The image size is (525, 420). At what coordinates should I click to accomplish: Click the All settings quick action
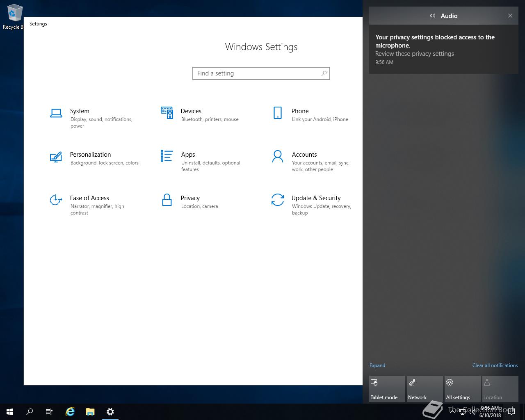pos(463,389)
